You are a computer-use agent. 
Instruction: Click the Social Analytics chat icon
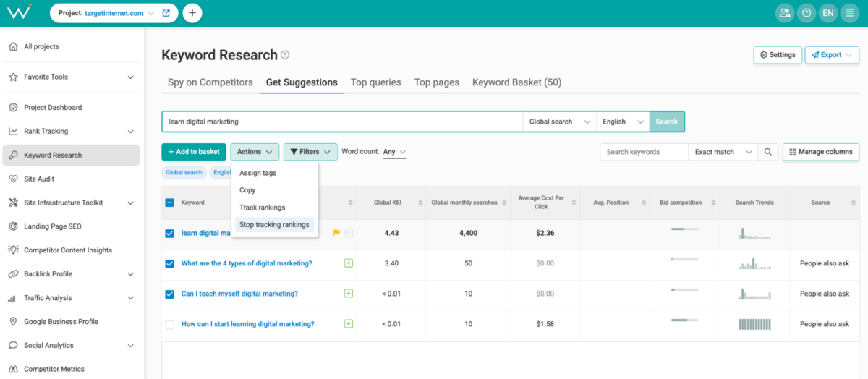(13, 346)
